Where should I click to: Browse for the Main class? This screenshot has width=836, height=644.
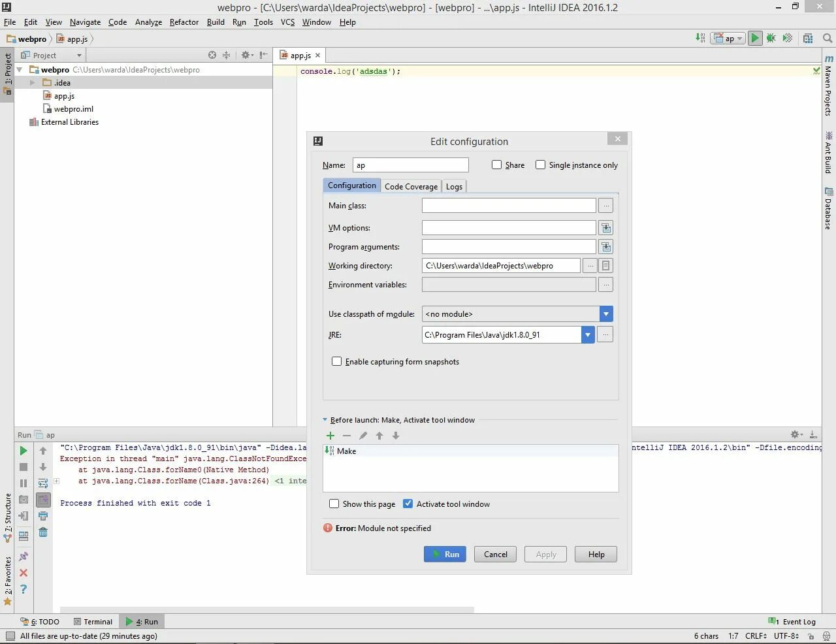click(606, 206)
